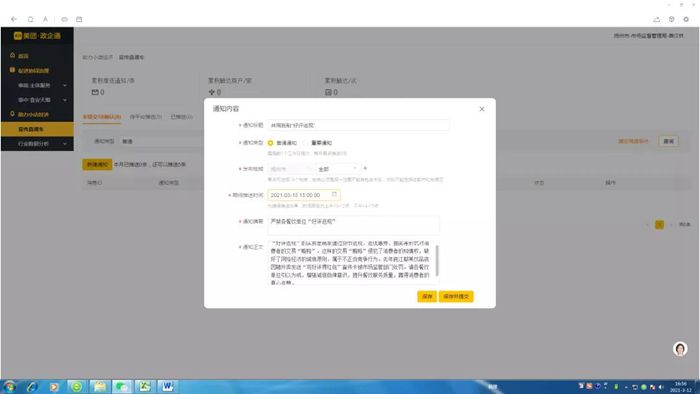Click the notification body text scrollbar
Screen dimensions: 700x394
[437, 260]
